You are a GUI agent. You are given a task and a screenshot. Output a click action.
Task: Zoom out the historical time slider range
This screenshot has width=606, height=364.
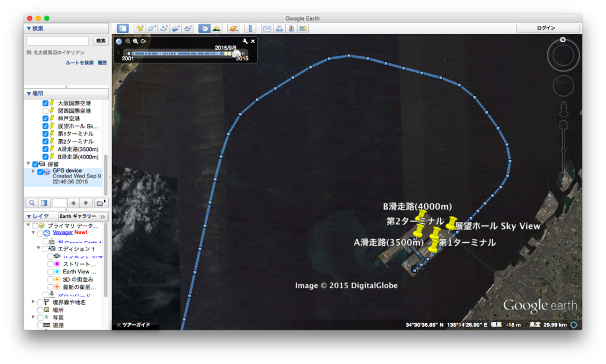(128, 41)
